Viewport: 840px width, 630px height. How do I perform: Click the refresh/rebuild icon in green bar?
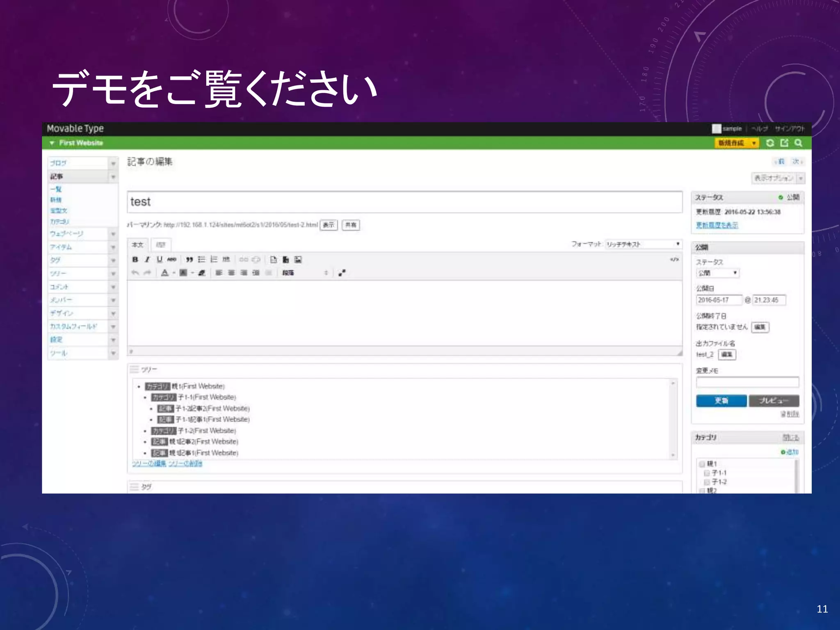(x=770, y=143)
